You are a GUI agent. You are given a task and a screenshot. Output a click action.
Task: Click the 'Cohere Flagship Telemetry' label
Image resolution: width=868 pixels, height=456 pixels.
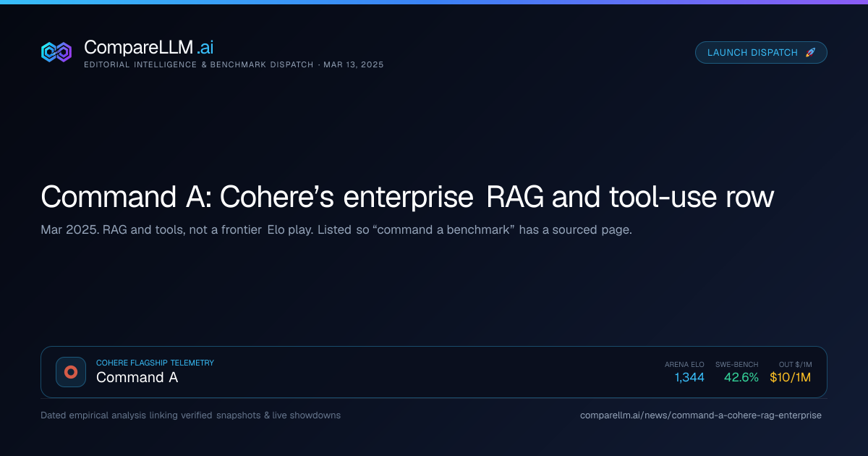[x=155, y=363]
